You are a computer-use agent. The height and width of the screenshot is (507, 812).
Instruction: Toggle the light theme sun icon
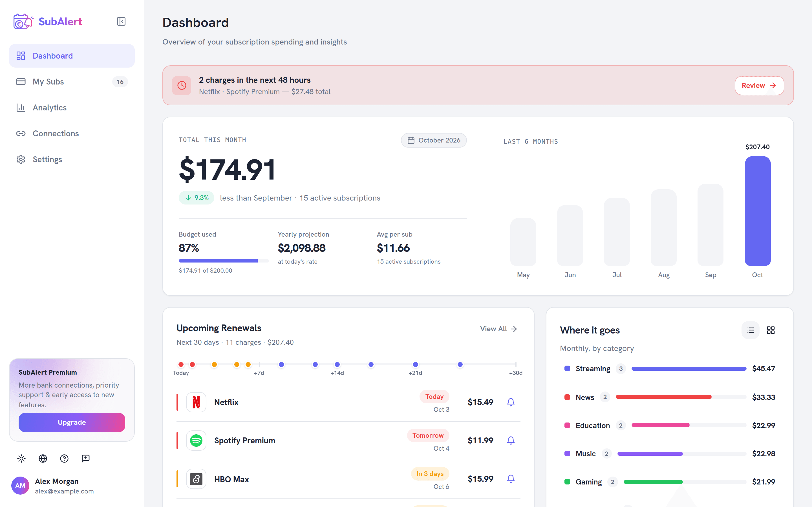point(21,458)
